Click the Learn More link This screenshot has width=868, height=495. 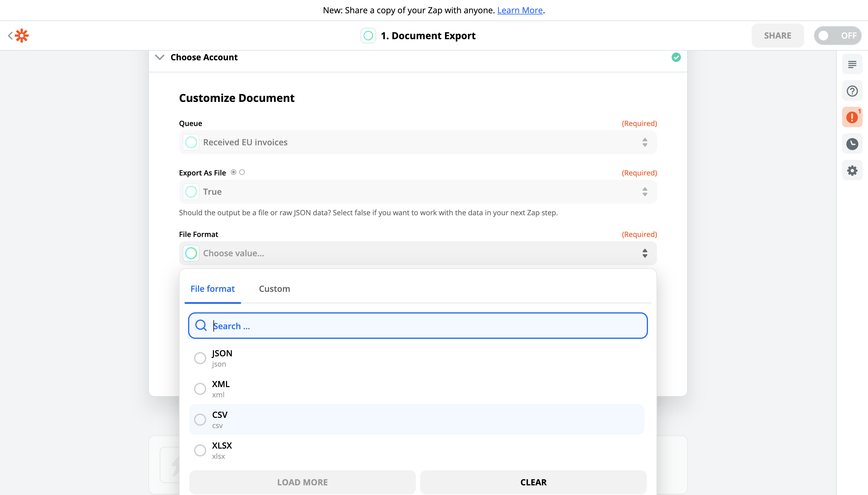tap(520, 10)
